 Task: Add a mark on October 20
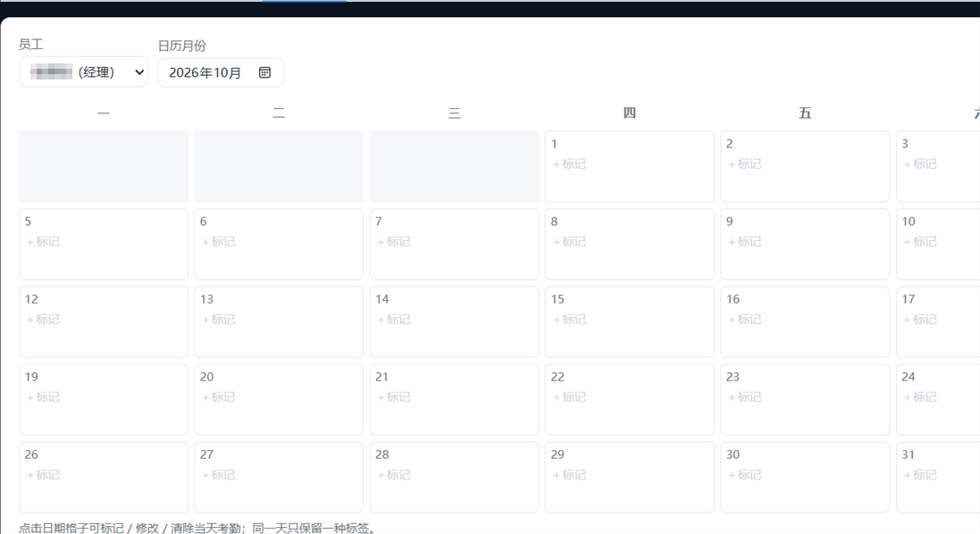point(219,397)
